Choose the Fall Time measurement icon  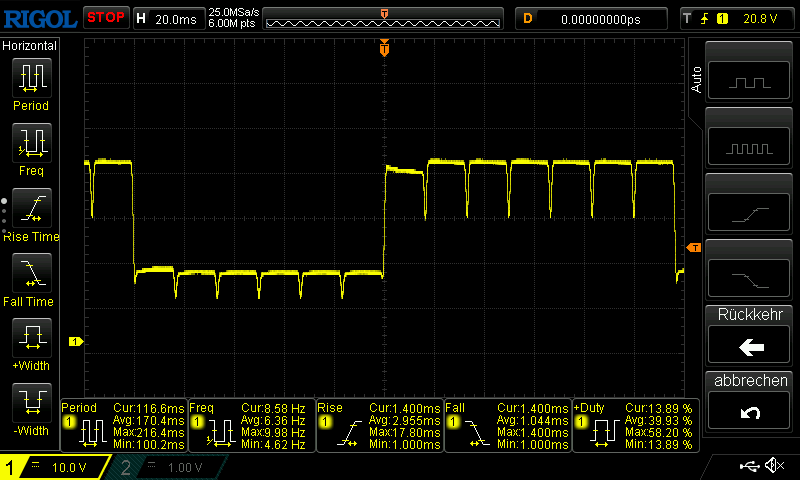(x=30, y=272)
